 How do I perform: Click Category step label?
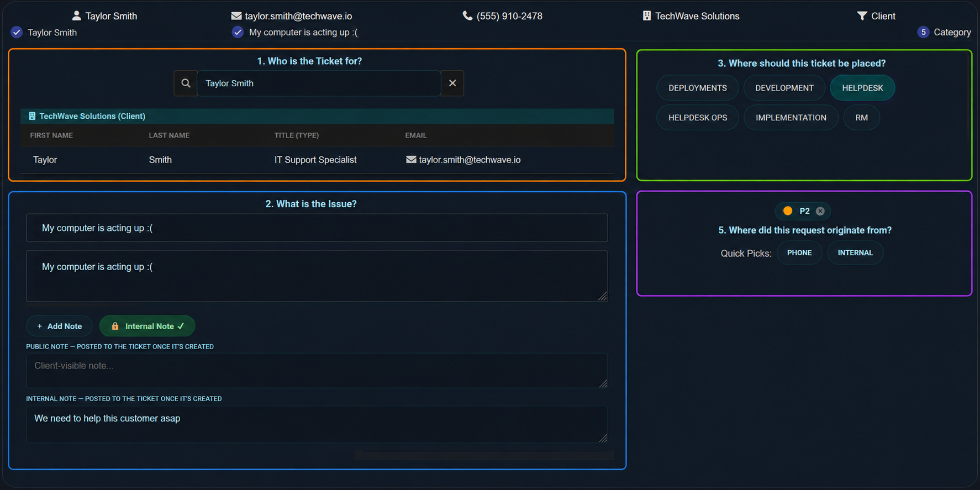click(952, 32)
